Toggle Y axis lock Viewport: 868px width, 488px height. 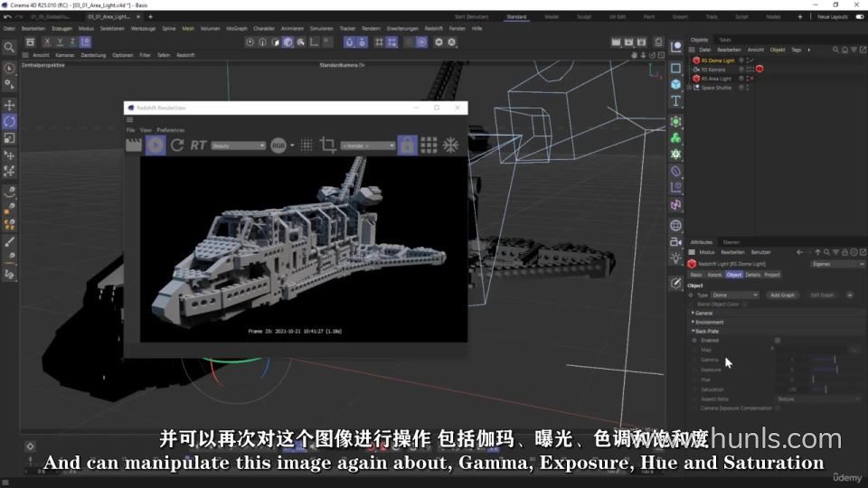click(60, 42)
